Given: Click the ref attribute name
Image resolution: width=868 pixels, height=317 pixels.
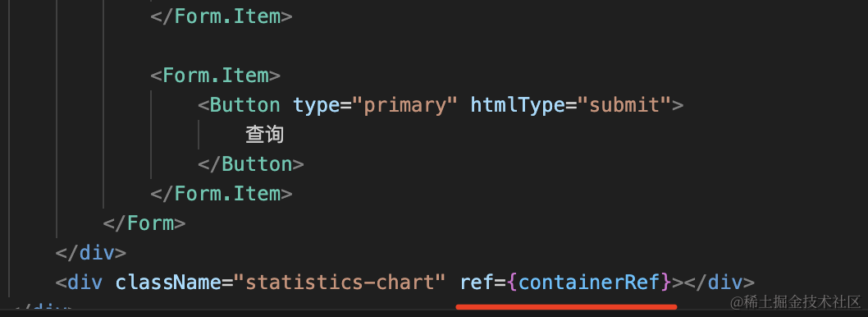Looking at the screenshot, I should 476,283.
